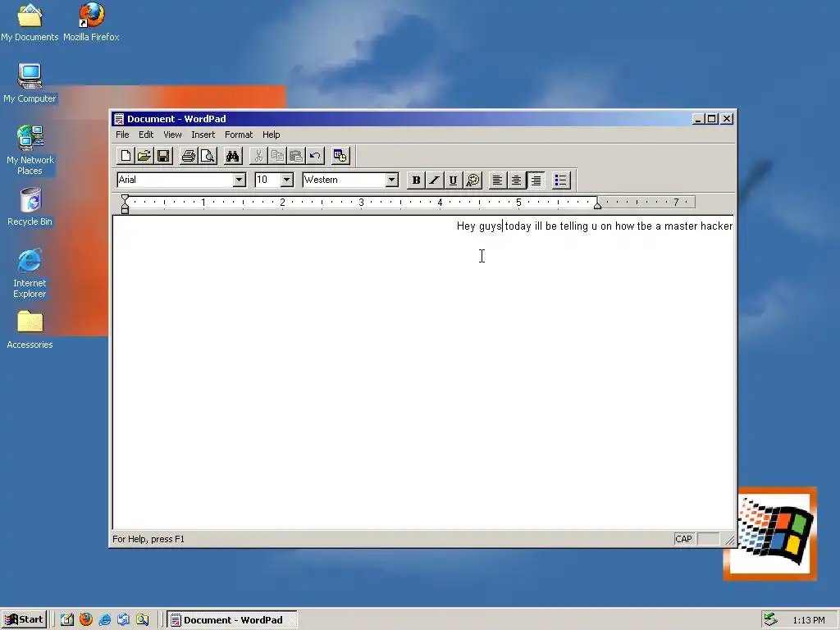Select the Recycle Bin desktop icon
Screen dimensions: 840x630
(30, 207)
